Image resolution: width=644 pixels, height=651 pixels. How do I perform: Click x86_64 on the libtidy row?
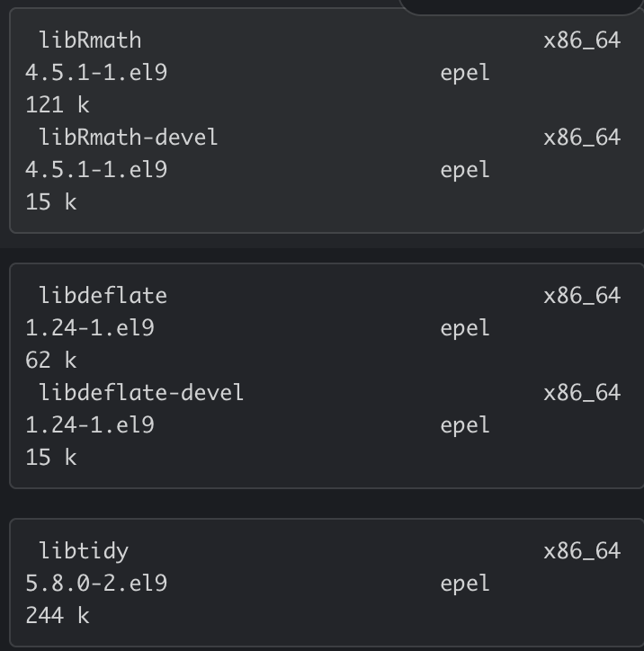[582, 551]
